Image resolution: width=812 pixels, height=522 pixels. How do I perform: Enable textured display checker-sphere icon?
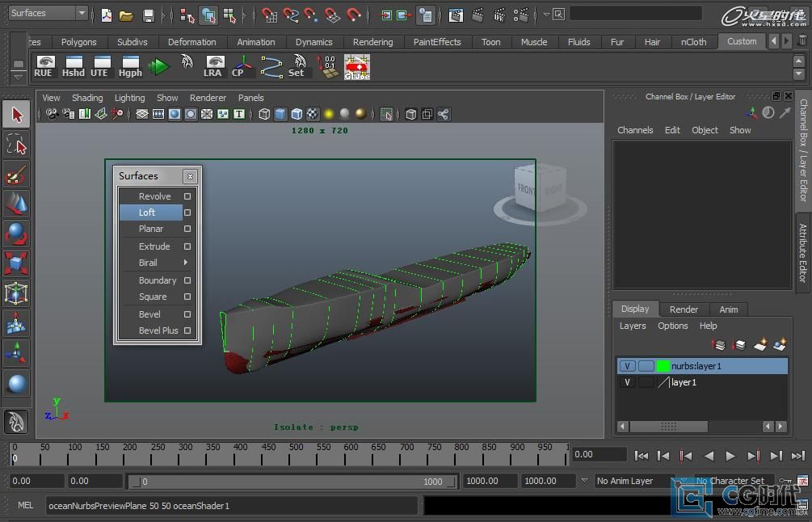[313, 114]
